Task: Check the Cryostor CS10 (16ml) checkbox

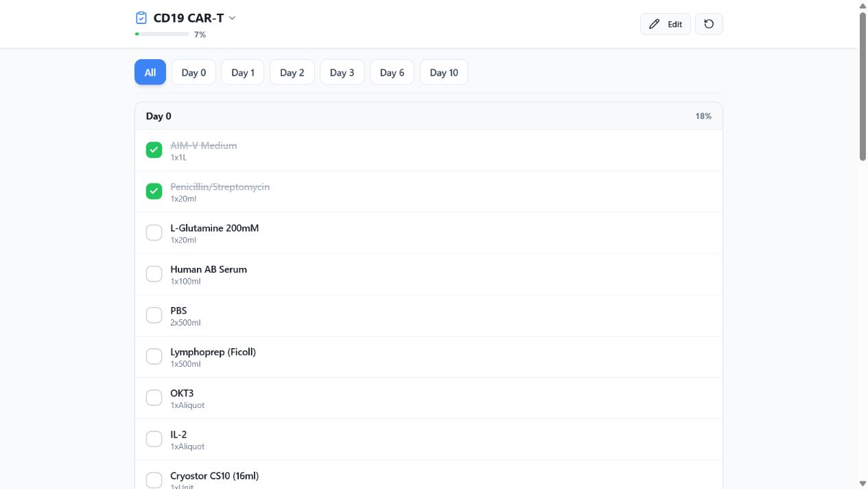Action: (154, 479)
